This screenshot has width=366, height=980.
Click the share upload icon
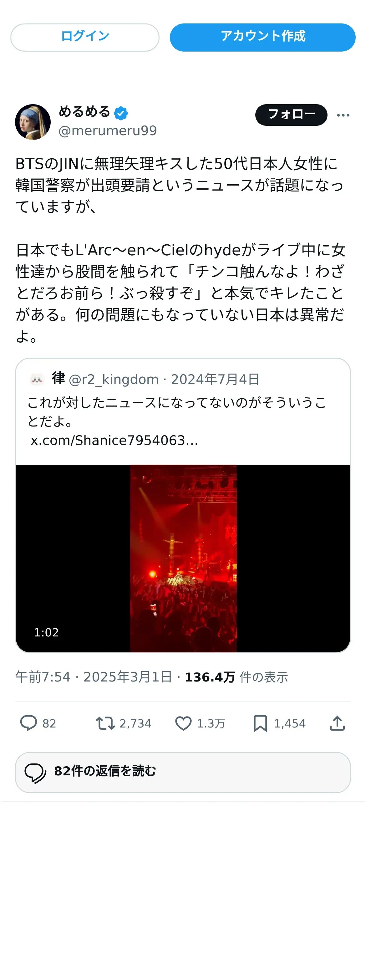[x=337, y=723]
